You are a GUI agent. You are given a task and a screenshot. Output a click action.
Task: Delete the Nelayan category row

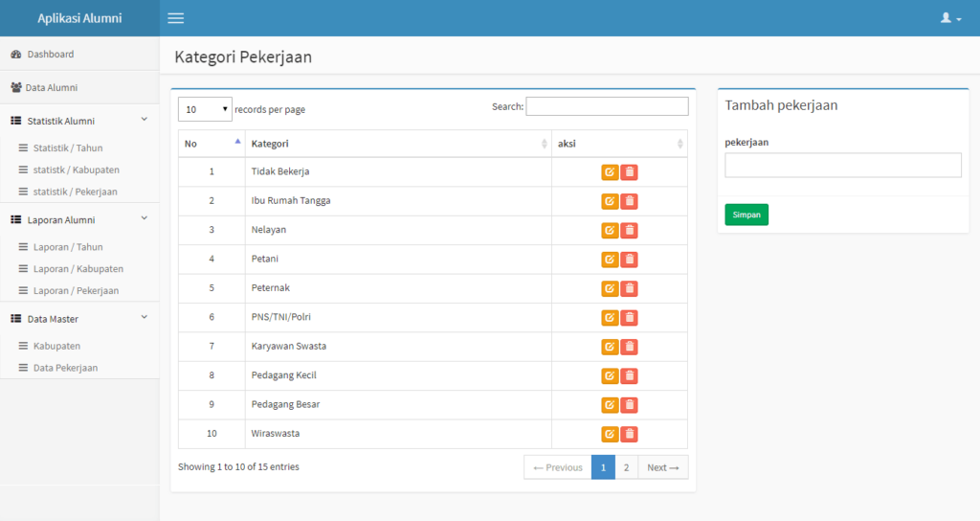(x=629, y=230)
